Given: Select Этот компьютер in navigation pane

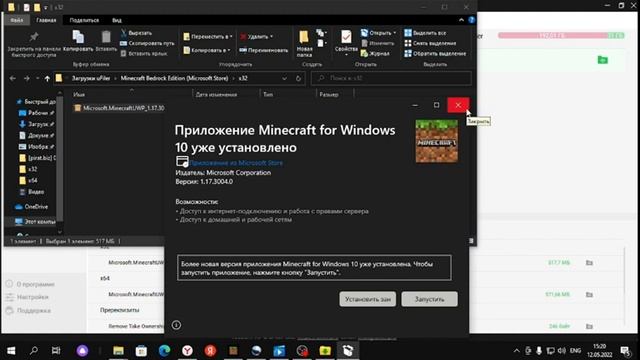Looking at the screenshot, I should (x=35, y=222).
